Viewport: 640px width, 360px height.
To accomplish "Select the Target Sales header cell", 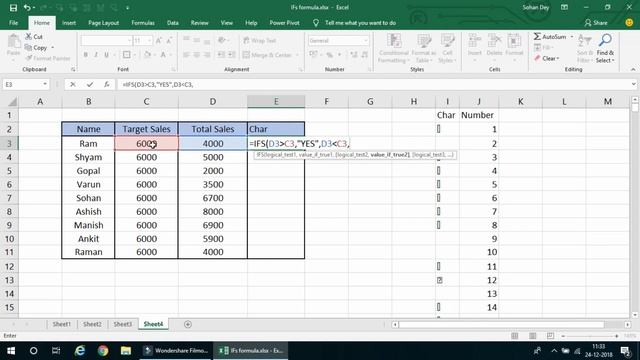I will [x=146, y=129].
